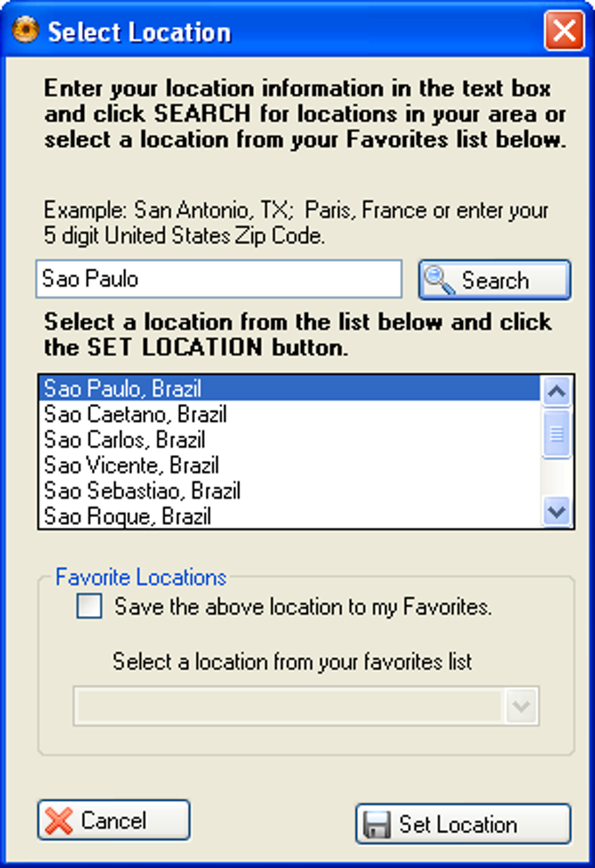Click the location list scroll down arrow

tap(556, 511)
